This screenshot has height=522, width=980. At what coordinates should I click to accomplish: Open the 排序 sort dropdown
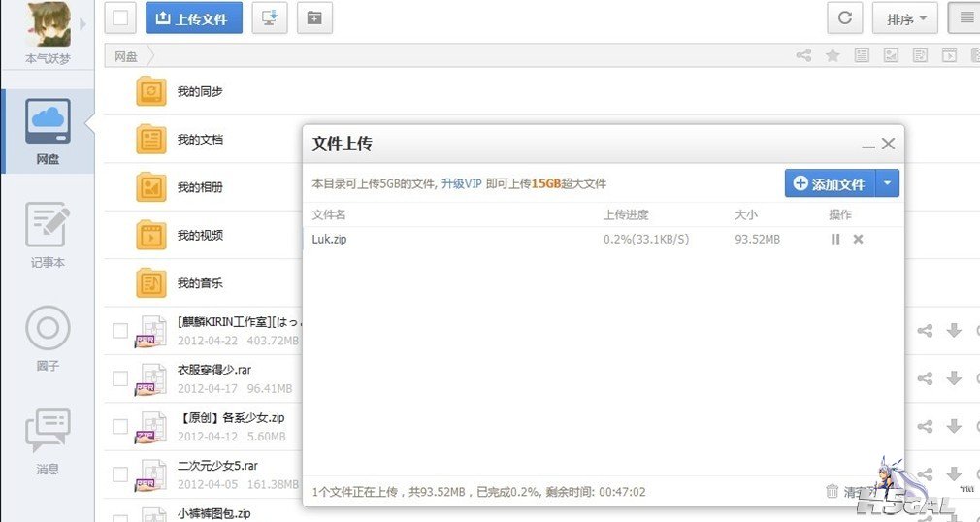[x=905, y=18]
